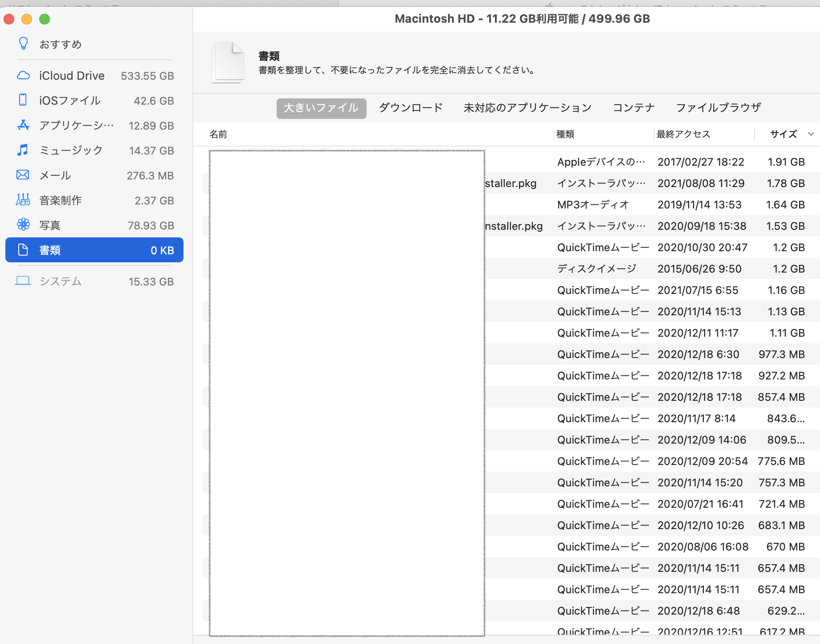Click the iOSファイル phone icon

(23, 100)
